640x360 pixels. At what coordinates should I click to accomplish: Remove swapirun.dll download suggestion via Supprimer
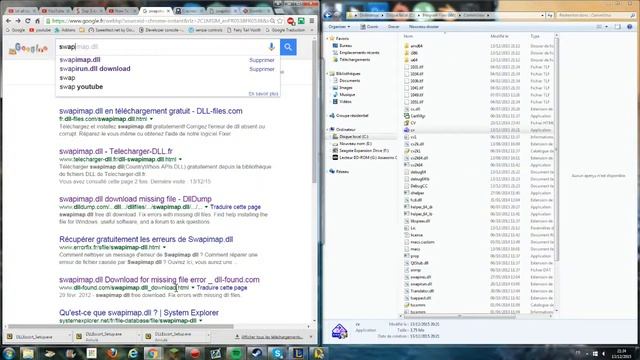coord(262,69)
